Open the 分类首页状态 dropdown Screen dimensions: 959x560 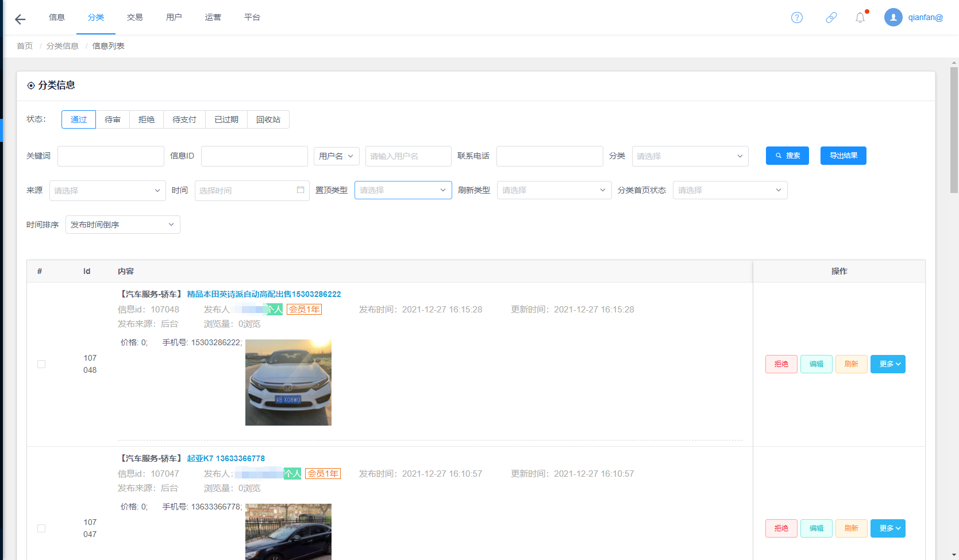tap(730, 190)
